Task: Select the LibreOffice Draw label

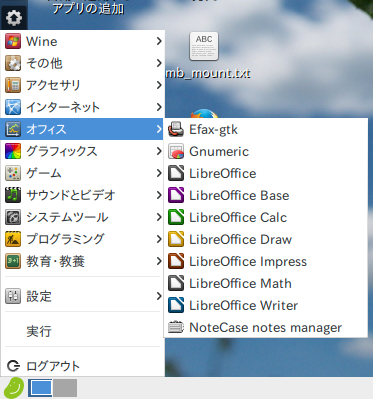Action: click(x=241, y=239)
